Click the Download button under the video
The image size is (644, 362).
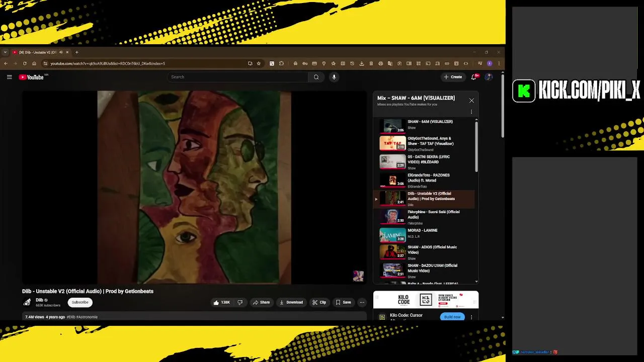tap(291, 302)
